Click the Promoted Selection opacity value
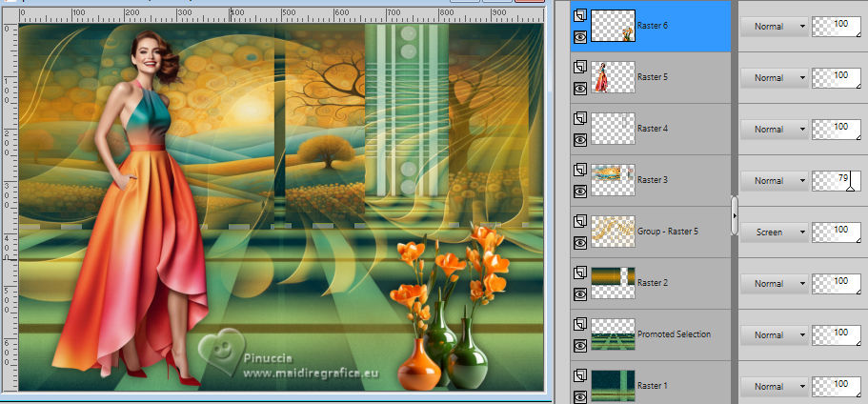The height and width of the screenshot is (404, 868). point(837,335)
